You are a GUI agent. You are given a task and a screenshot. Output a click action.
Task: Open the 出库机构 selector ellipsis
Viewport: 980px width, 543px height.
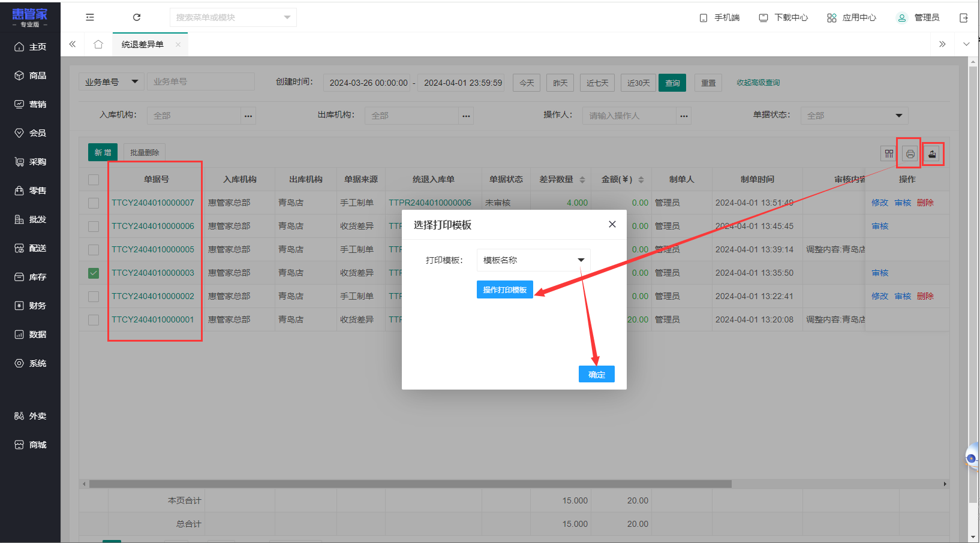coord(466,116)
